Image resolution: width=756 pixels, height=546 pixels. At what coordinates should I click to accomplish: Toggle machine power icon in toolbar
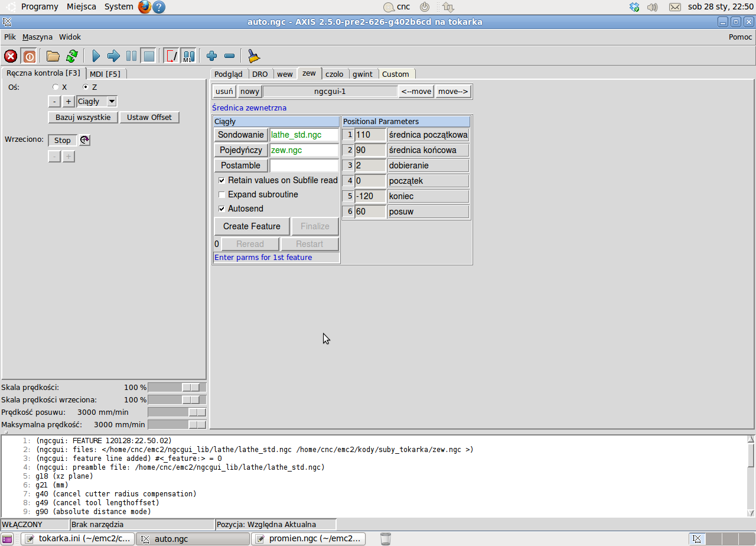[29, 56]
